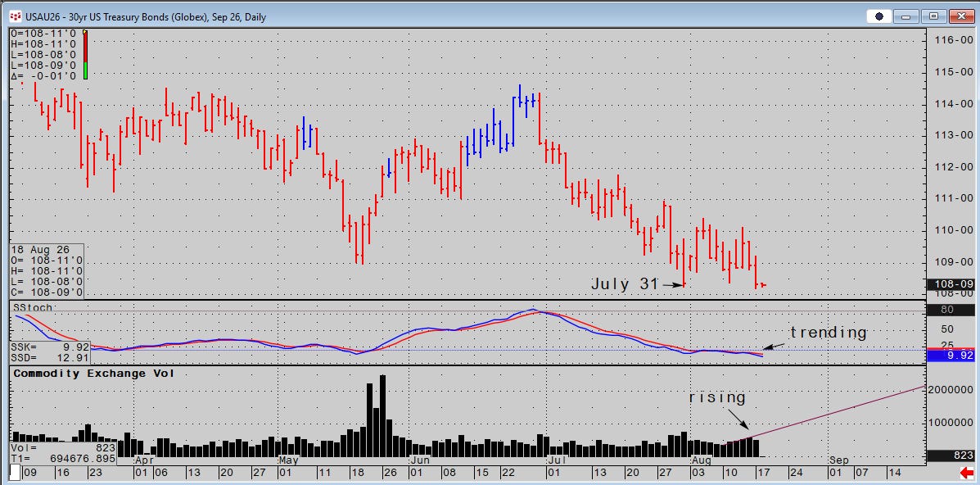This screenshot has height=485, width=980.
Task: Click the 14 date tick under September
Action: [894, 472]
